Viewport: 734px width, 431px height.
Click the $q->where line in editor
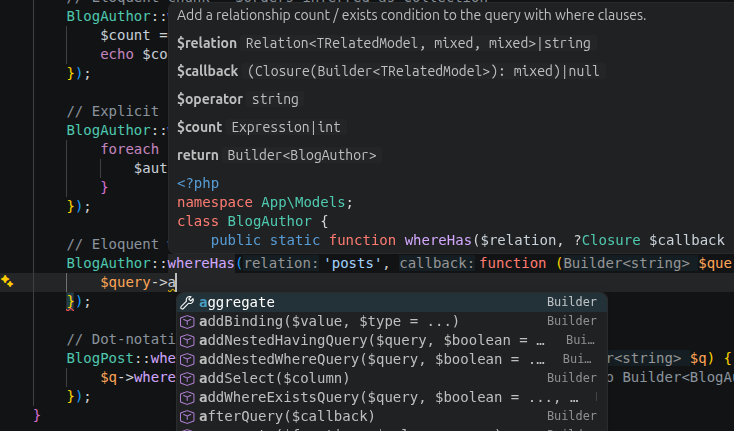pyautogui.click(x=138, y=377)
